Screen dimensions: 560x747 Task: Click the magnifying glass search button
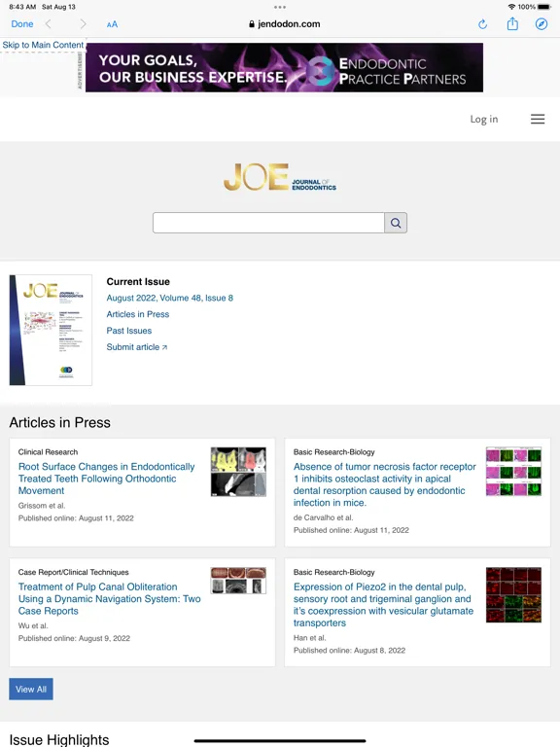point(396,223)
